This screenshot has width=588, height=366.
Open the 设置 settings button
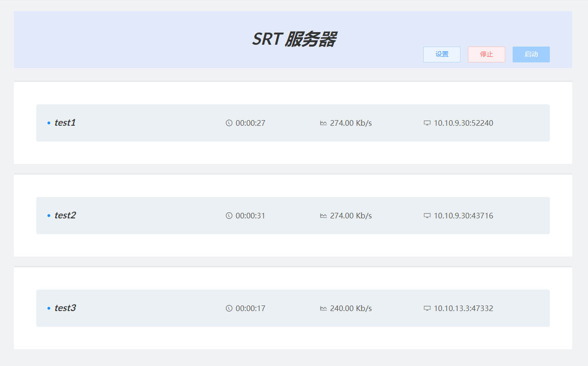coord(441,54)
